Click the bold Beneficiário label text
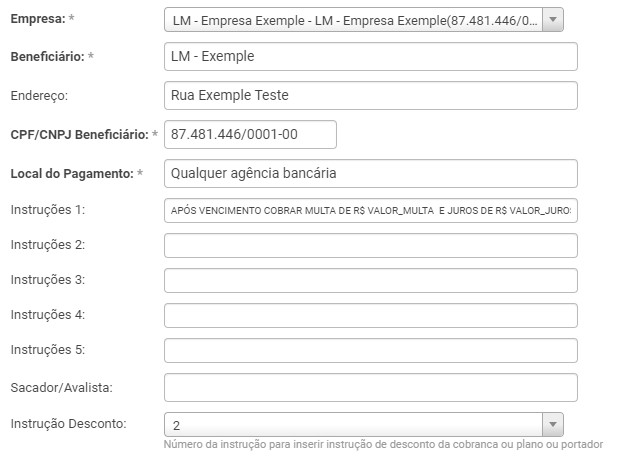The height and width of the screenshot is (457, 630). point(47,57)
